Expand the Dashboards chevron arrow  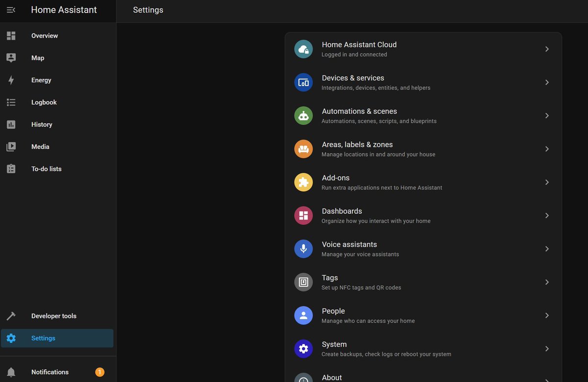[x=547, y=216]
